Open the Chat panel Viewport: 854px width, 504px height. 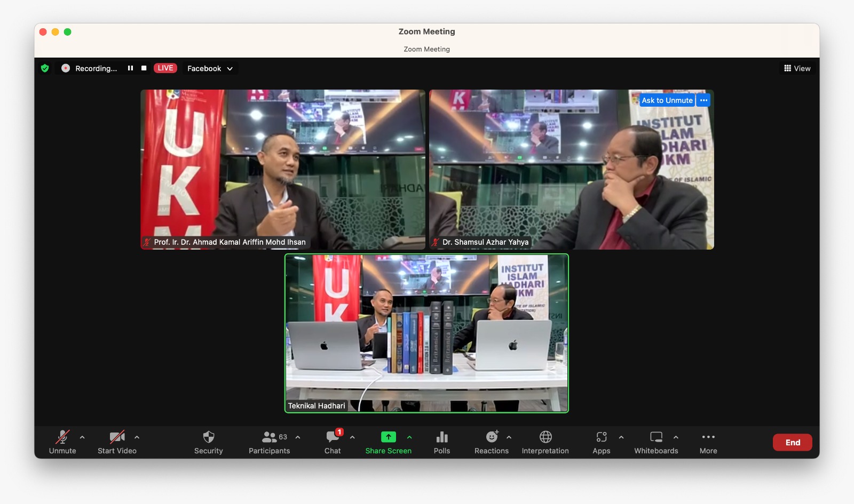click(333, 438)
